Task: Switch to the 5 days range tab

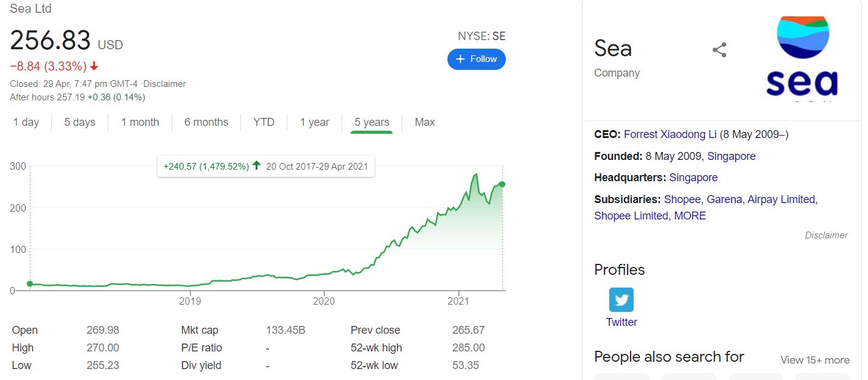Action: tap(80, 122)
